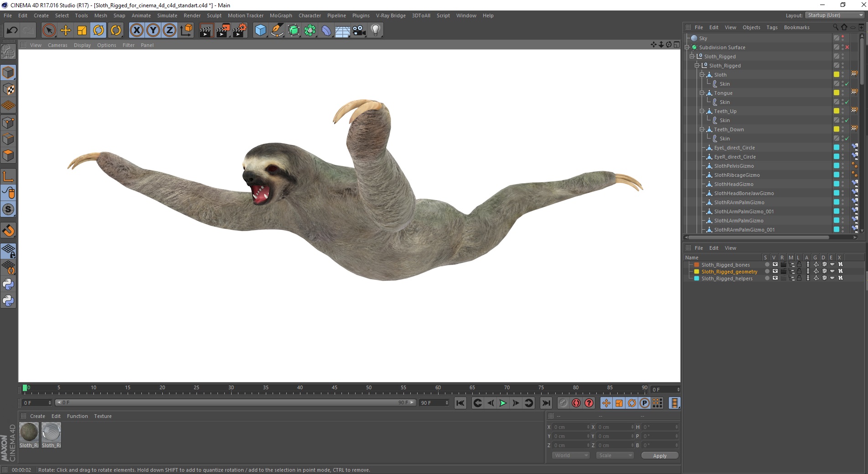Click the upper Python script icon in sidebar
The image size is (868, 474).
pos(8,284)
